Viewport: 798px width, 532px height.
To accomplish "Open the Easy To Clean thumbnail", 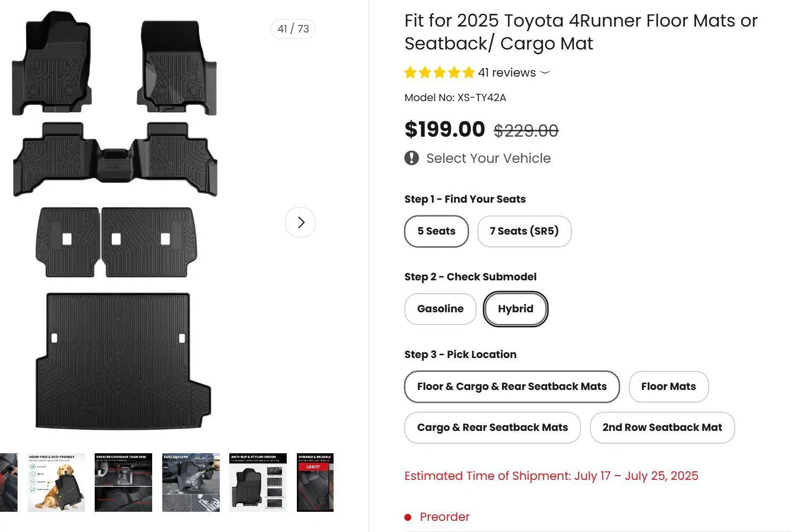I will pos(191,481).
